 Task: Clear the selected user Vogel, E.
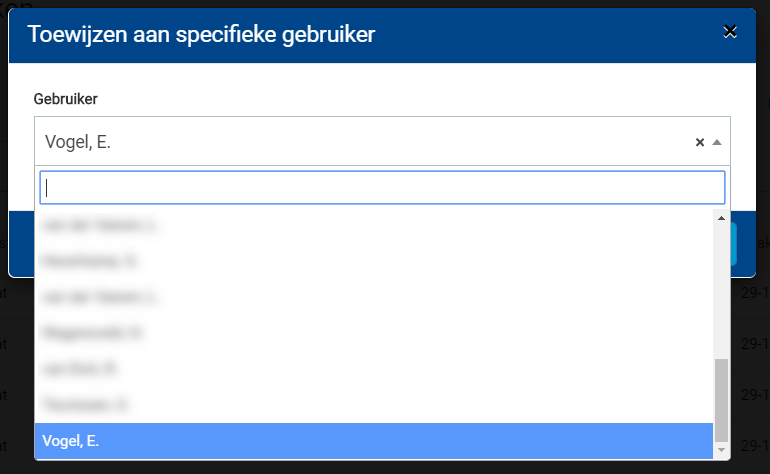700,142
